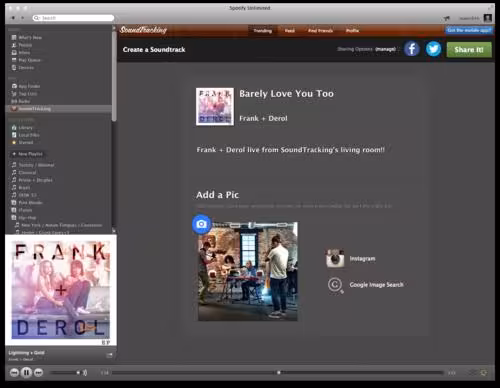Open Google Image Search icon
The image size is (500, 388).
[x=335, y=285]
